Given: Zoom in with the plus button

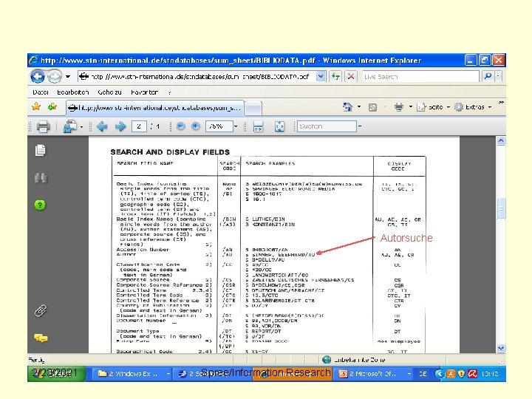Looking at the screenshot, I should tap(195, 126).
